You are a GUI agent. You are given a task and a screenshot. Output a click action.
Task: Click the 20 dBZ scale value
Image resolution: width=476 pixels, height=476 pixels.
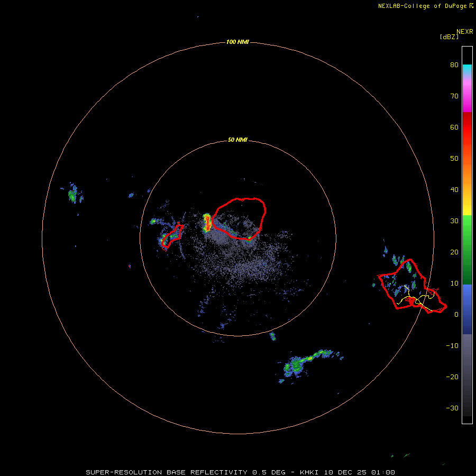(454, 252)
